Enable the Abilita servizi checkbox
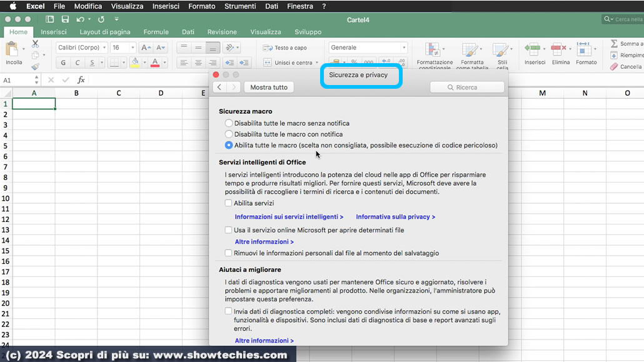Screen dimensions: 644x362 [x=229, y=203]
